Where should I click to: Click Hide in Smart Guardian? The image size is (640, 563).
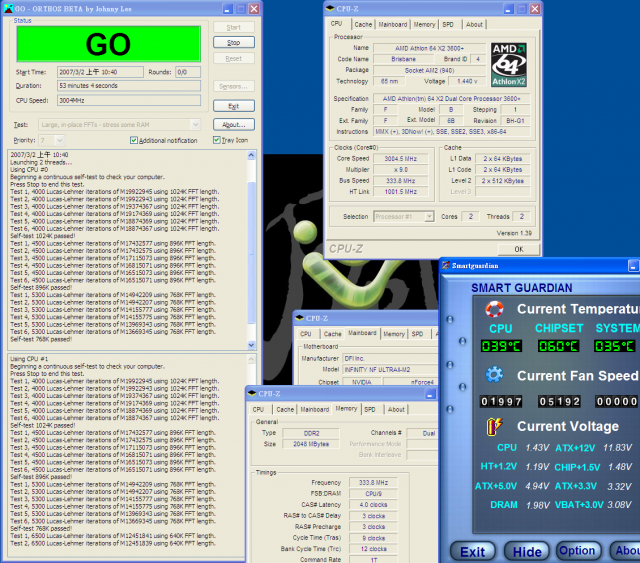coord(527,552)
